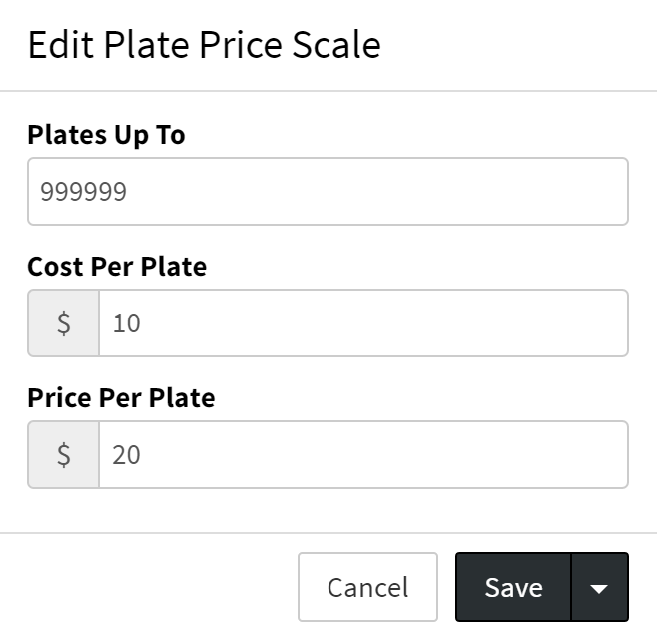Click the Plates Up To label
657x636 pixels.
coord(106,135)
